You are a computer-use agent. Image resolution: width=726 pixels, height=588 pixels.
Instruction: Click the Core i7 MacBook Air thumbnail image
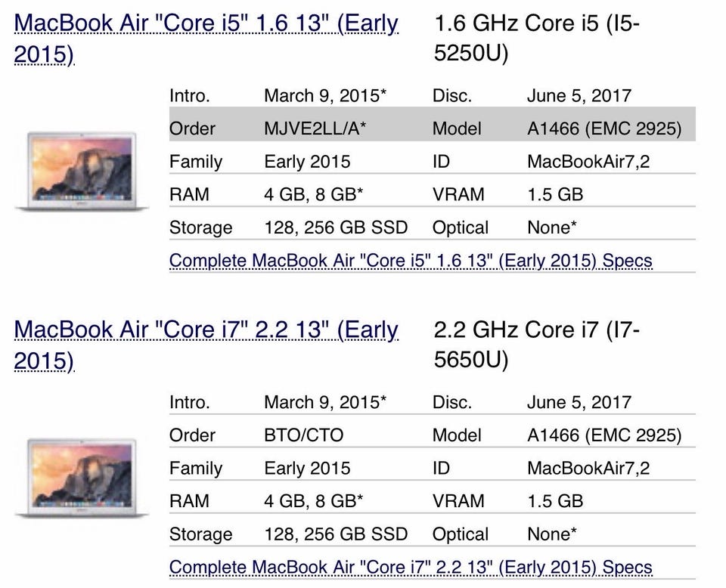[82, 478]
